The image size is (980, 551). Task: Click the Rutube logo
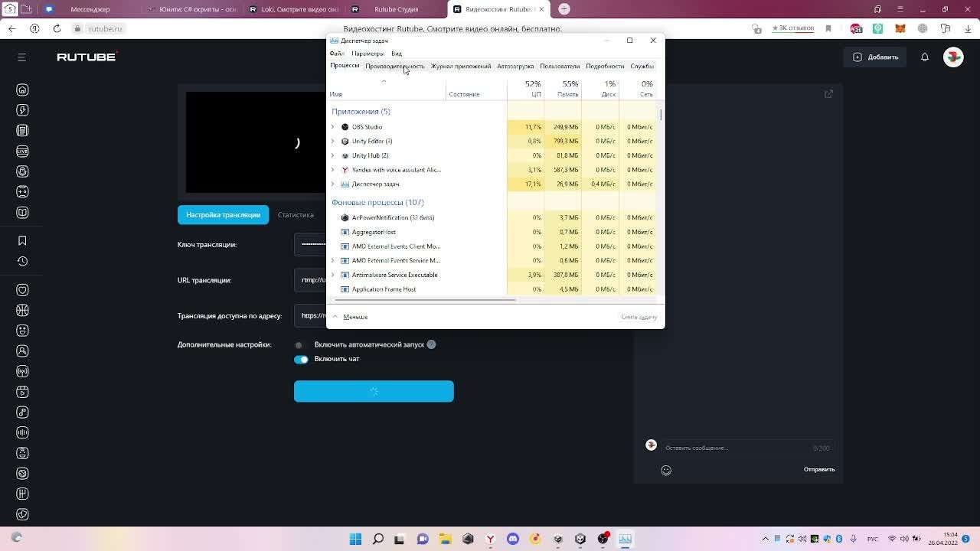pyautogui.click(x=87, y=57)
